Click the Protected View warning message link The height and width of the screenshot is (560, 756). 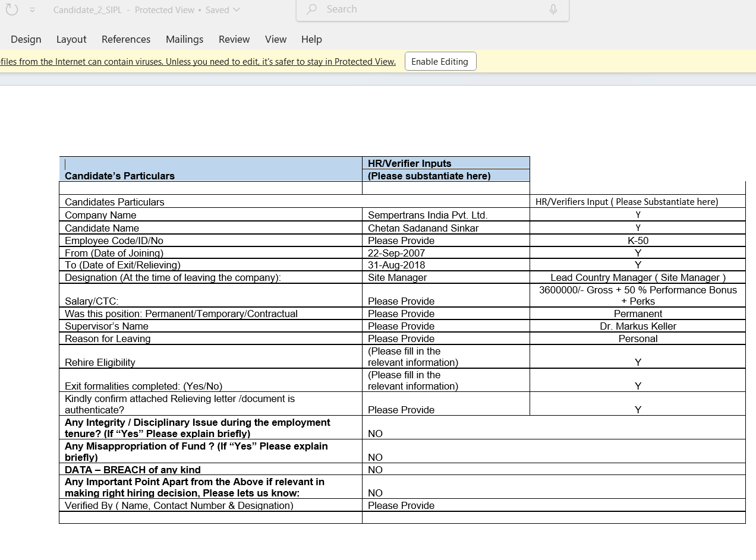pyautogui.click(x=197, y=62)
